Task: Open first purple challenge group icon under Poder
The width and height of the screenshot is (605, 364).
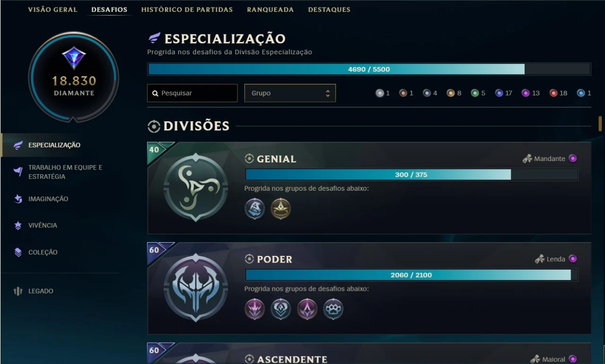Action: point(255,309)
